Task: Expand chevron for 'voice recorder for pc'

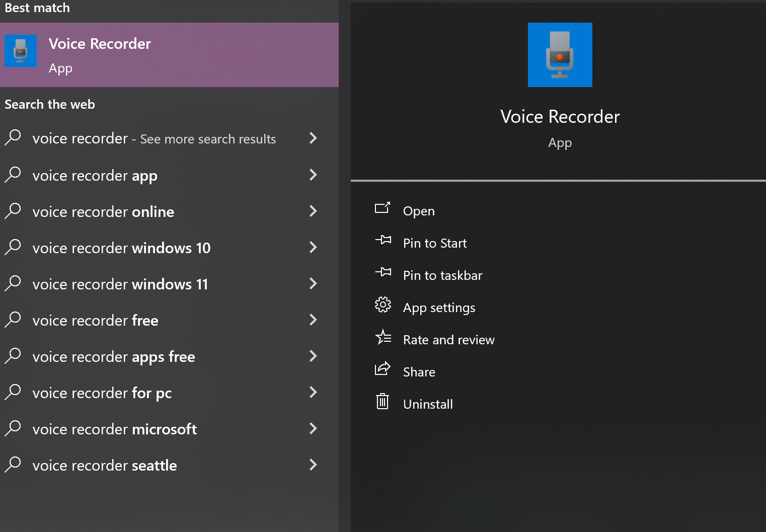Action: click(313, 392)
